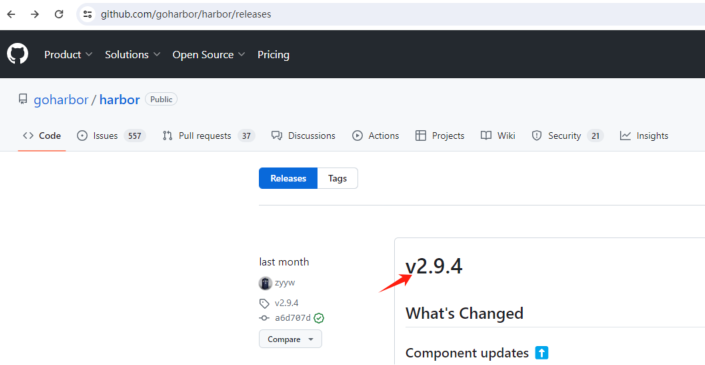
Task: Click the 557 issues counter
Action: tap(134, 136)
